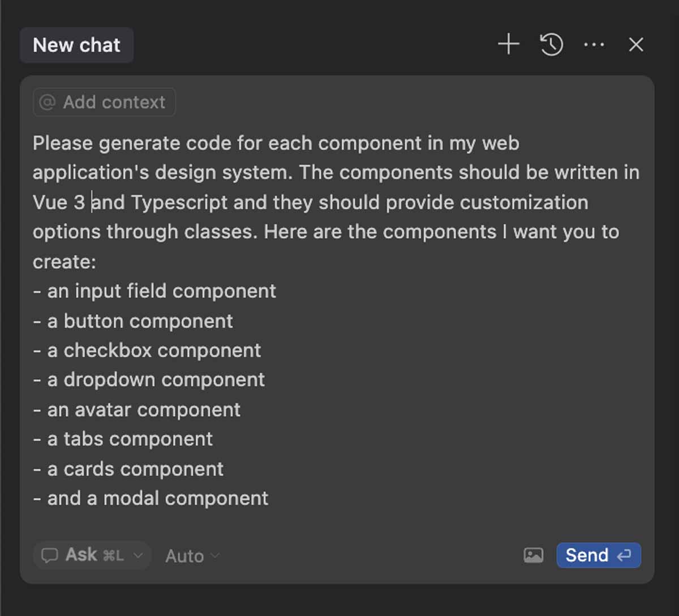Start a new chat with the plus icon

[509, 44]
